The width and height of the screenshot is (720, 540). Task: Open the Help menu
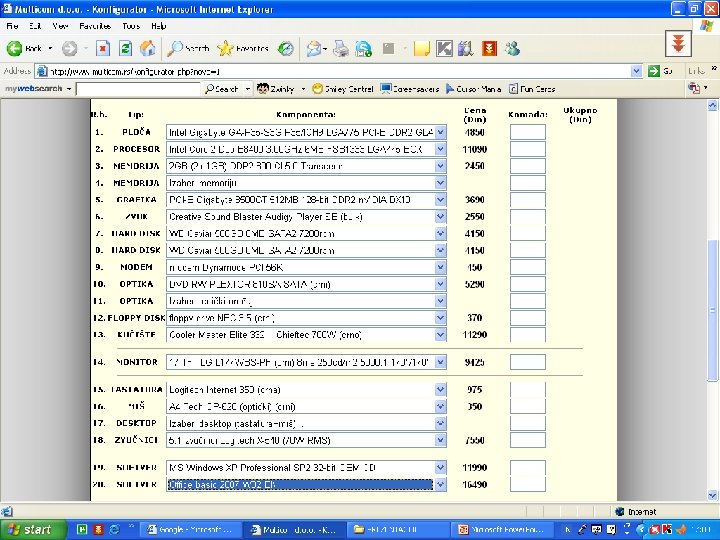158,26
